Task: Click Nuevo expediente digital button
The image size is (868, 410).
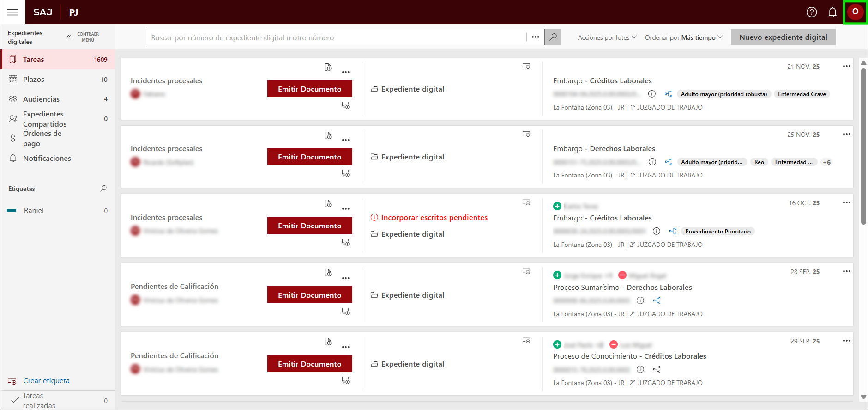Action: 783,37
